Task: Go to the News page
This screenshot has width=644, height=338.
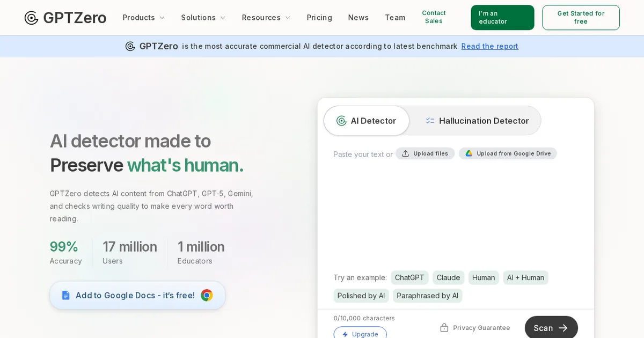Action: (358, 18)
